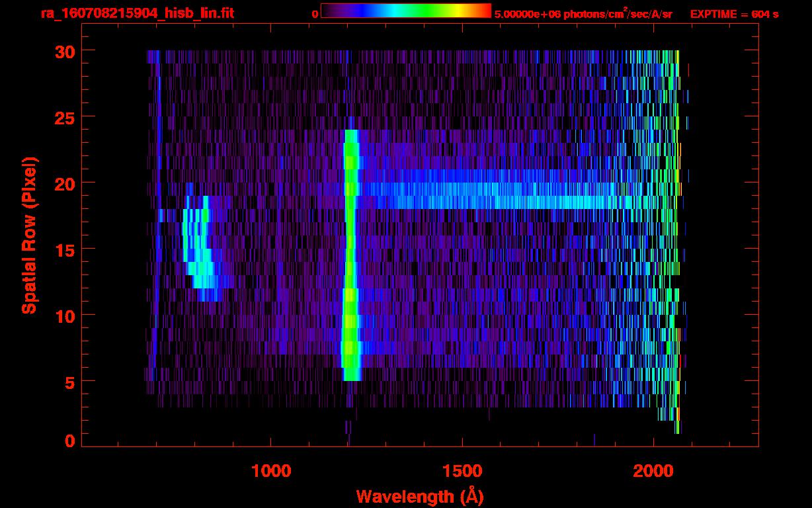Click the 1500 wavelength tick label
The width and height of the screenshot is (812, 508).
[x=462, y=471]
